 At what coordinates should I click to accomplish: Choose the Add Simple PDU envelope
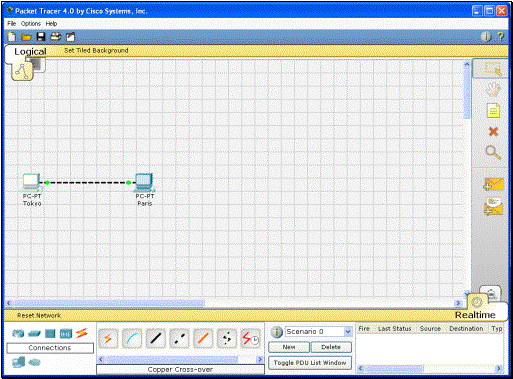coord(493,184)
